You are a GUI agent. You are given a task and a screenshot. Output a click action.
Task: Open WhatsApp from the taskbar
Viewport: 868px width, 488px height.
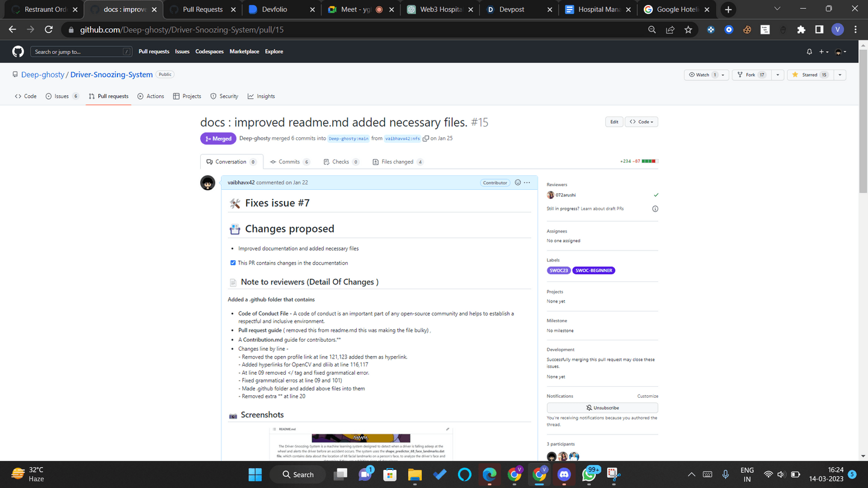tap(589, 475)
